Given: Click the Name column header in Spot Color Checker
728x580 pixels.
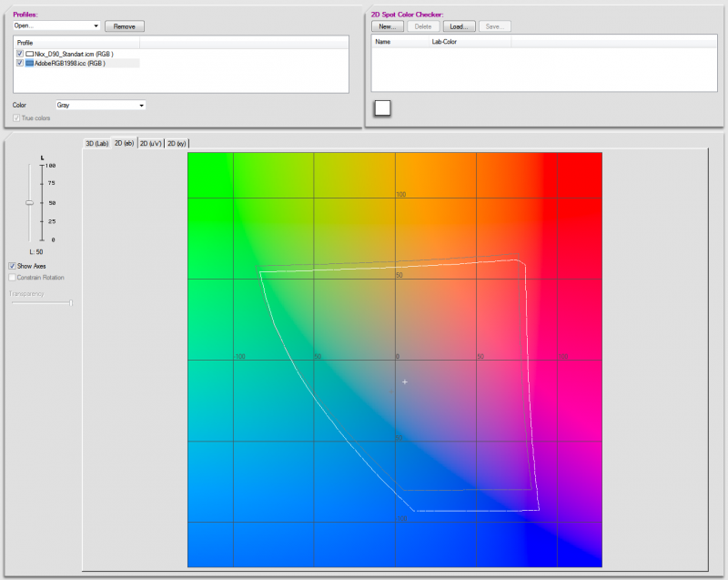Looking at the screenshot, I should point(399,42).
